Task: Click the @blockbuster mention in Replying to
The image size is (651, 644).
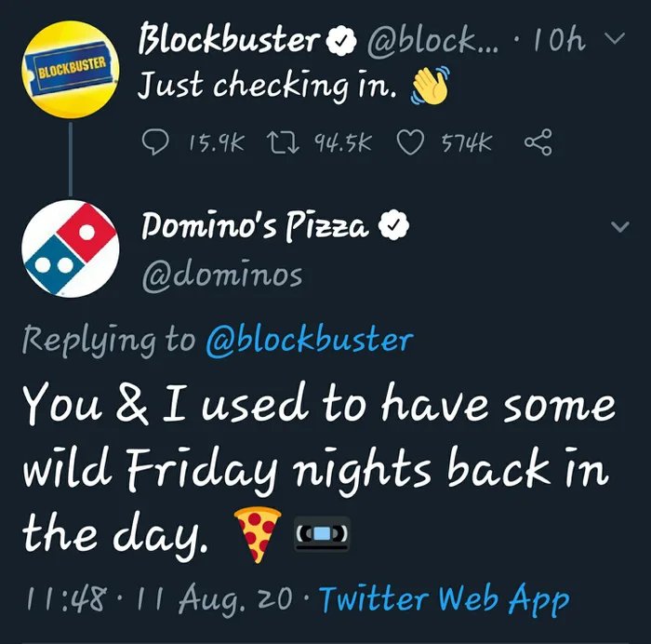Action: (x=308, y=340)
